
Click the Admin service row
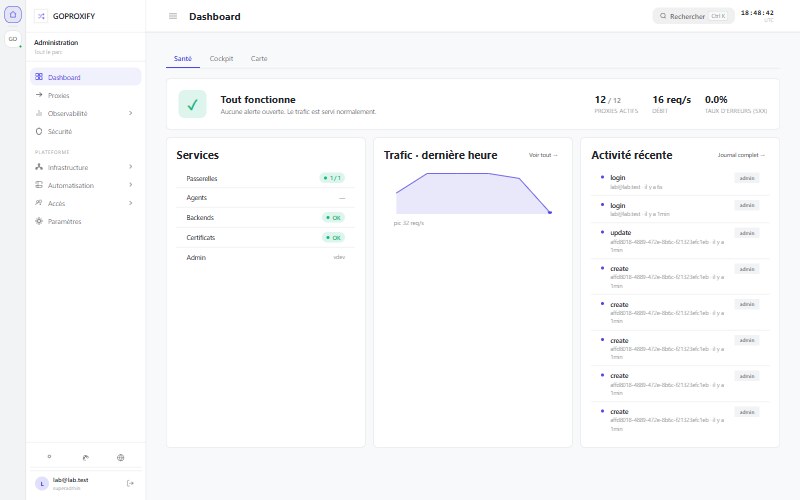point(265,257)
